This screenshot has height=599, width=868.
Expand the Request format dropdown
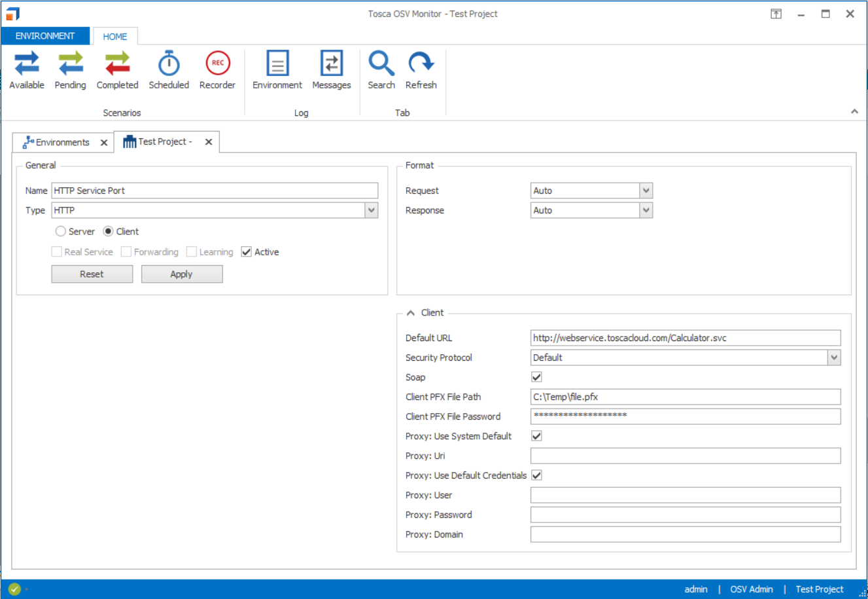646,191
